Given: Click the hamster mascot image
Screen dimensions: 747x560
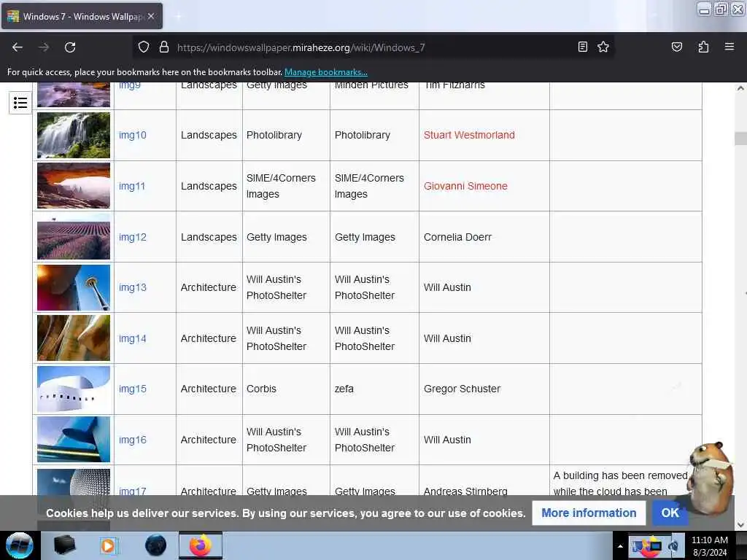Looking at the screenshot, I should (710, 478).
